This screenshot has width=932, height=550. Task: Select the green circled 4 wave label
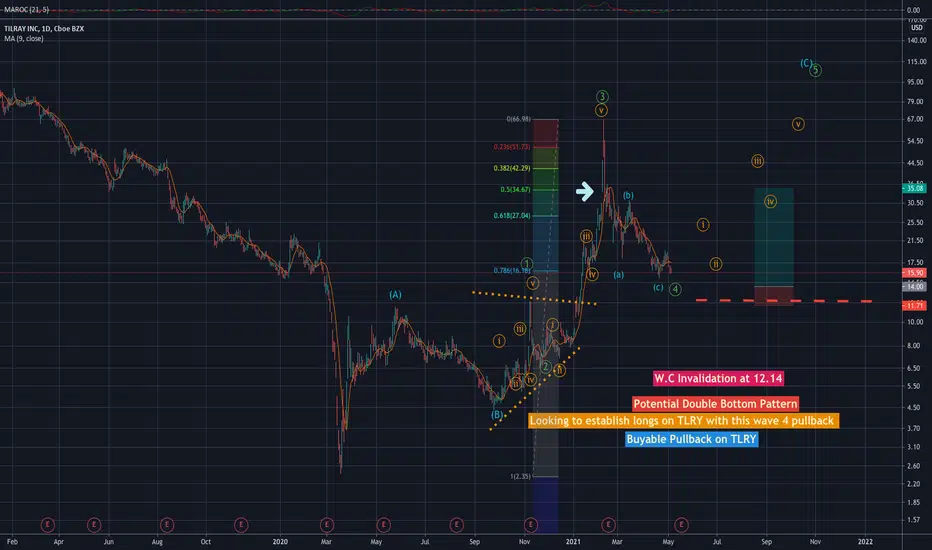[x=675, y=289]
